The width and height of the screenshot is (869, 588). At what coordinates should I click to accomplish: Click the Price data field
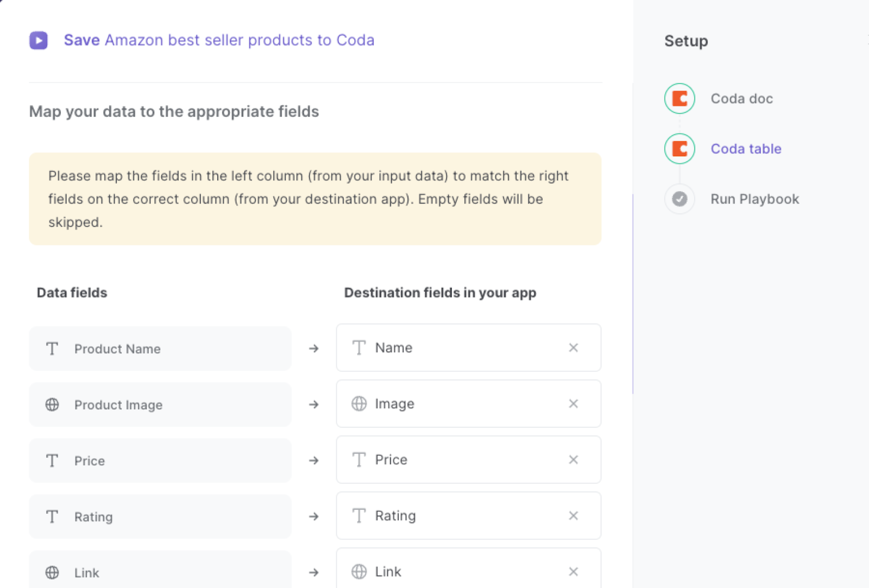pos(160,460)
